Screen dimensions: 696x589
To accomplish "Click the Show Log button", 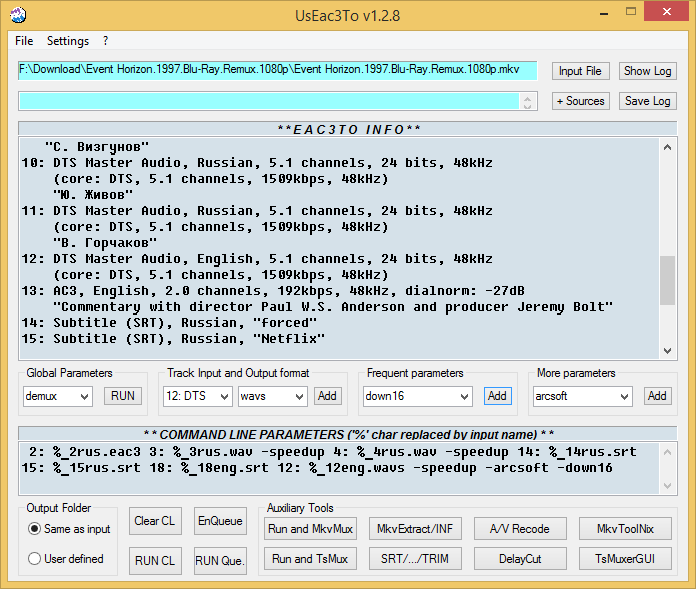I will tap(647, 71).
